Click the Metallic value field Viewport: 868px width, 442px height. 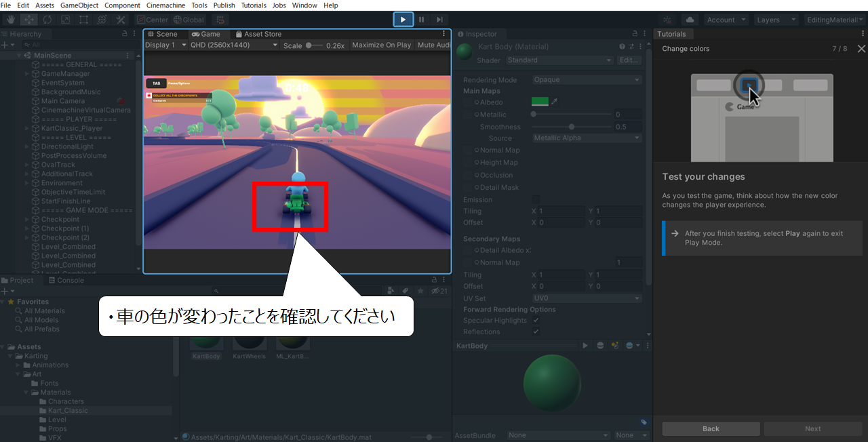(628, 115)
